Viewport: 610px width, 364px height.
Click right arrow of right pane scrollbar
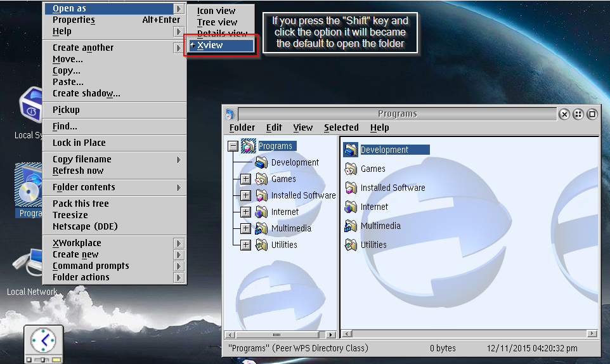click(592, 334)
